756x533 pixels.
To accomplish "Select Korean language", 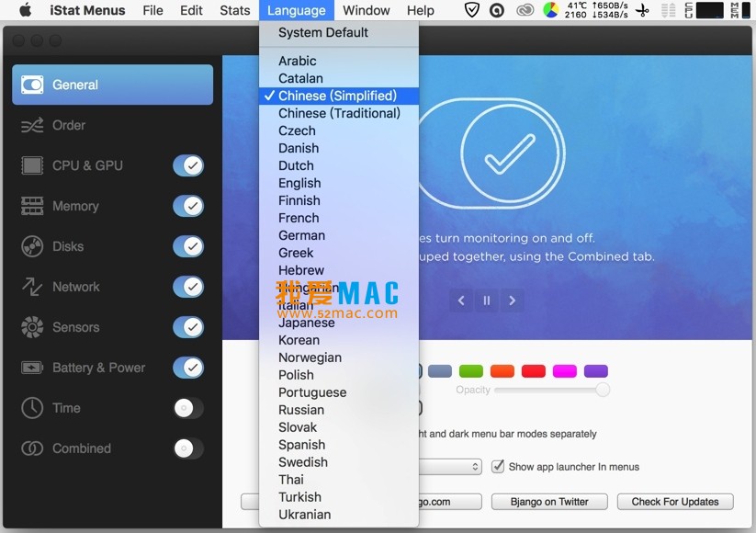I will click(x=339, y=340).
